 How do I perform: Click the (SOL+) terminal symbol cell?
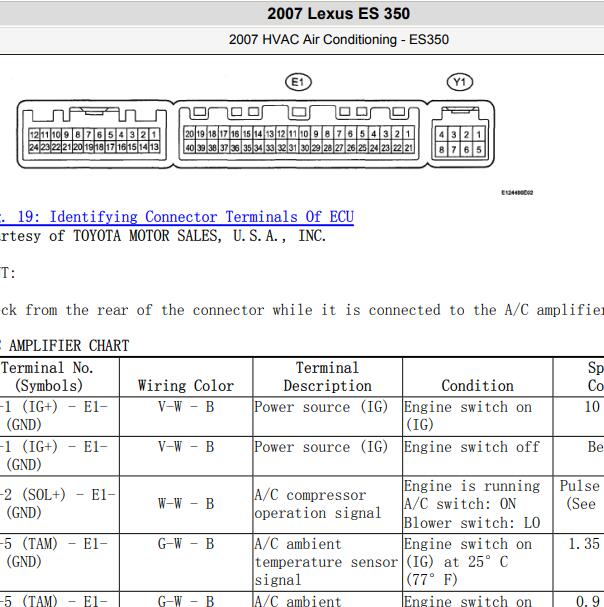[x=58, y=504]
